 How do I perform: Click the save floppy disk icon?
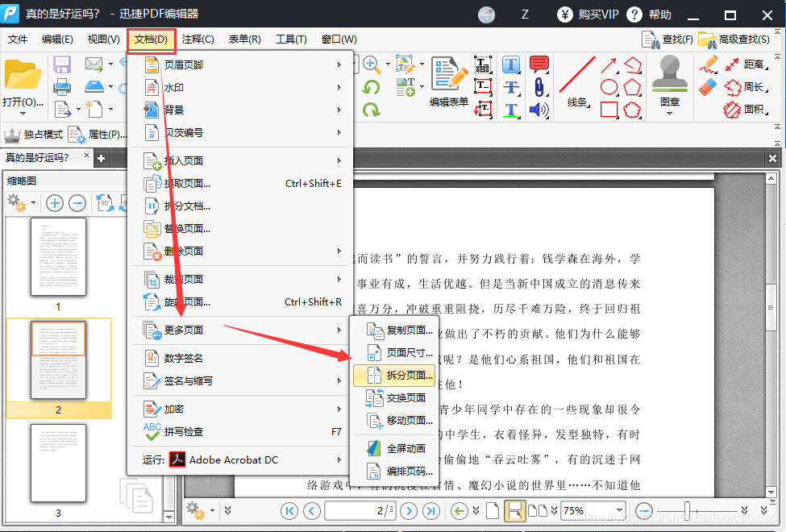(62, 65)
